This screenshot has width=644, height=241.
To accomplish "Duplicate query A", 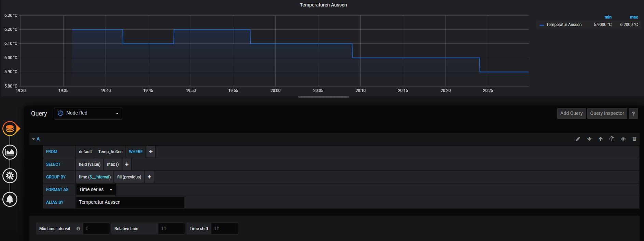I will pos(612,139).
